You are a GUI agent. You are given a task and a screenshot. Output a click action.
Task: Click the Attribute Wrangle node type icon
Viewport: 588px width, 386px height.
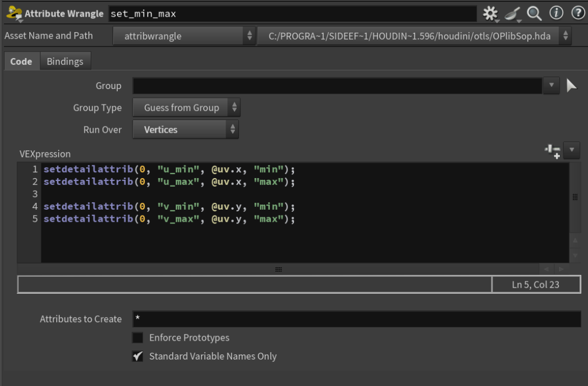(x=13, y=13)
